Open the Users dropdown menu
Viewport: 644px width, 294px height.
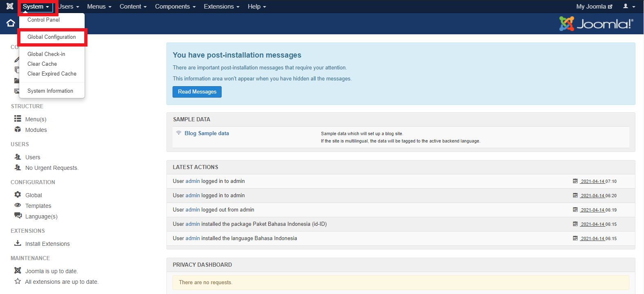(x=68, y=7)
